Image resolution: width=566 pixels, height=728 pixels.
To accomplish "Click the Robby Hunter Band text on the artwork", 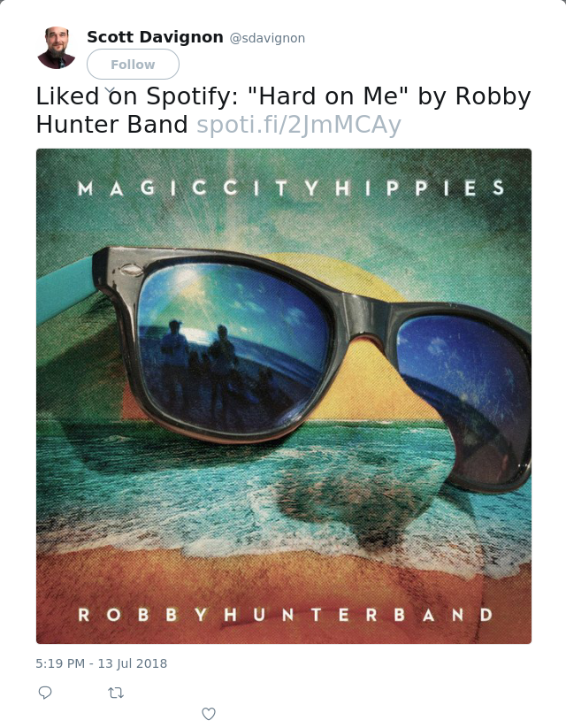I will click(286, 615).
